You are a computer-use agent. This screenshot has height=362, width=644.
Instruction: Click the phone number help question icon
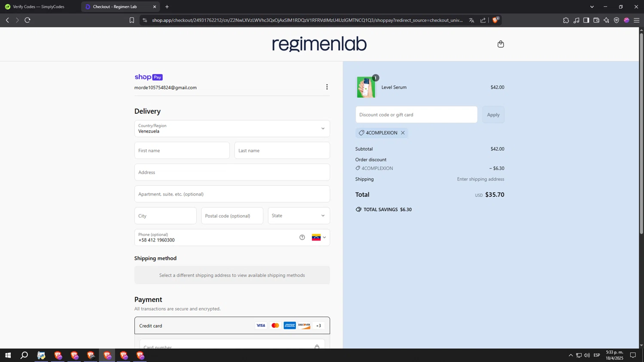tap(302, 238)
